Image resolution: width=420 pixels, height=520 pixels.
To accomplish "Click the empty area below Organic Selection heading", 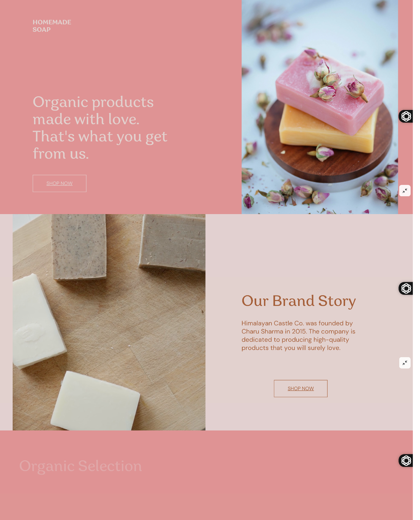I will 195,500.
